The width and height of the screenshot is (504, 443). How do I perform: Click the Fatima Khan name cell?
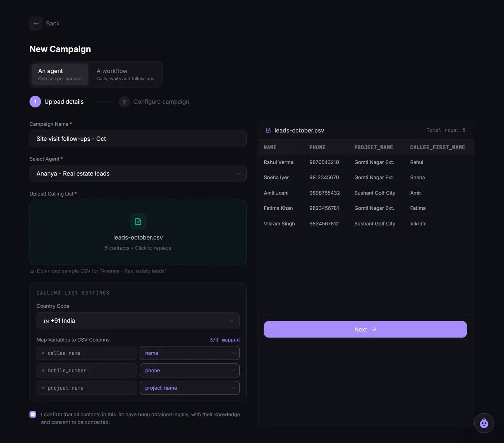coord(278,208)
